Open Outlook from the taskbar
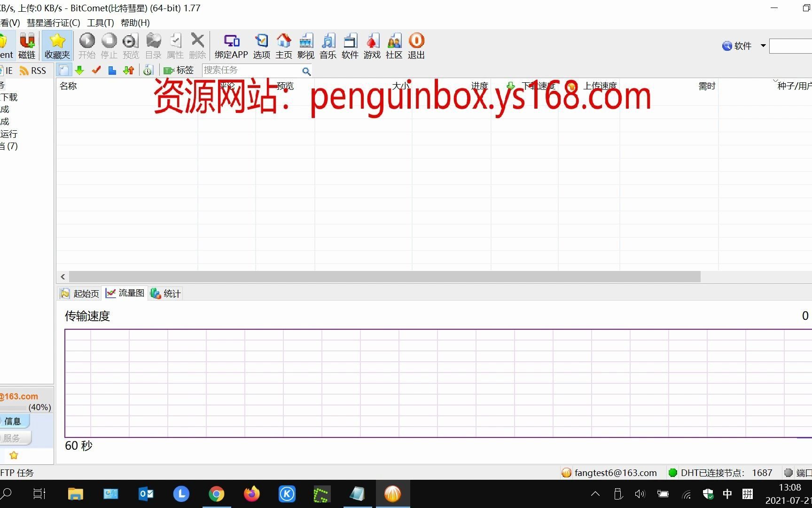Image resolution: width=812 pixels, height=508 pixels. [x=146, y=494]
